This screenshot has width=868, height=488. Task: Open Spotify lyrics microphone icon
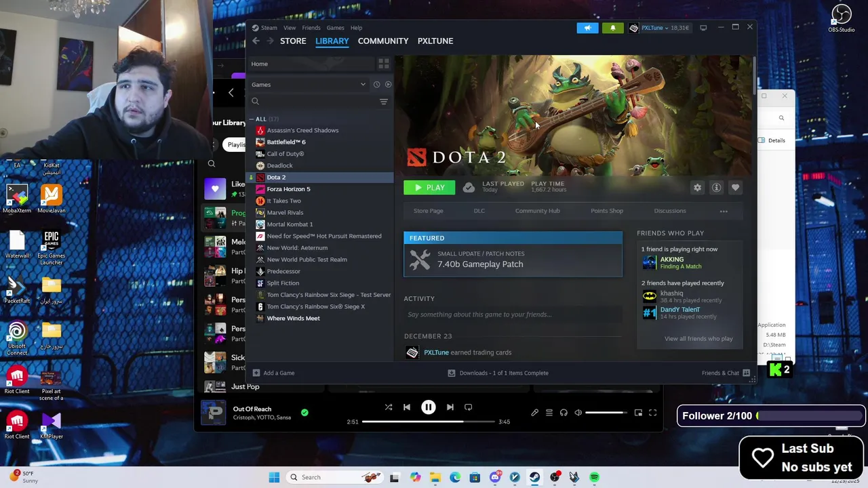[534, 413]
